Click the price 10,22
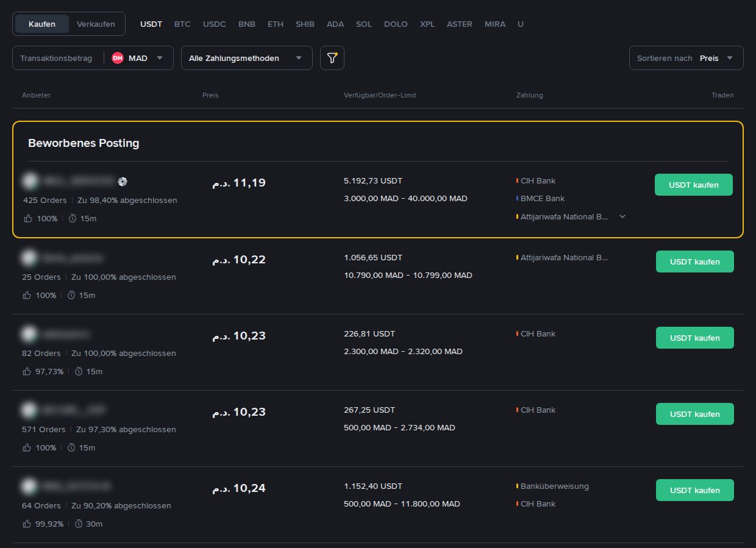 pyautogui.click(x=239, y=260)
